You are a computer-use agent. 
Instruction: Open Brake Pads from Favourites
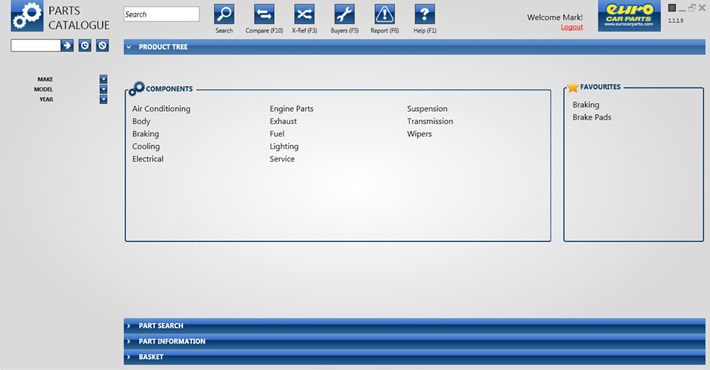coord(592,117)
